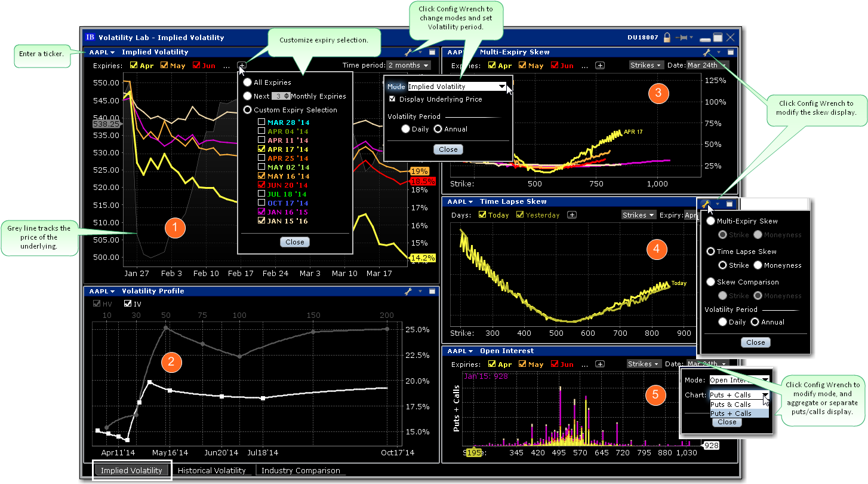Select the All Expiries radio button
The width and height of the screenshot is (868, 484).
(247, 82)
